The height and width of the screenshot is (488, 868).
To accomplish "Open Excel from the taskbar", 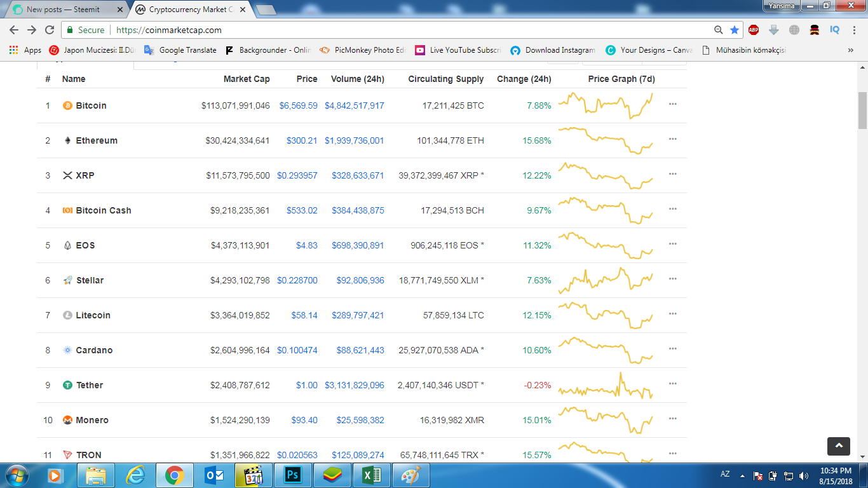I will (372, 475).
